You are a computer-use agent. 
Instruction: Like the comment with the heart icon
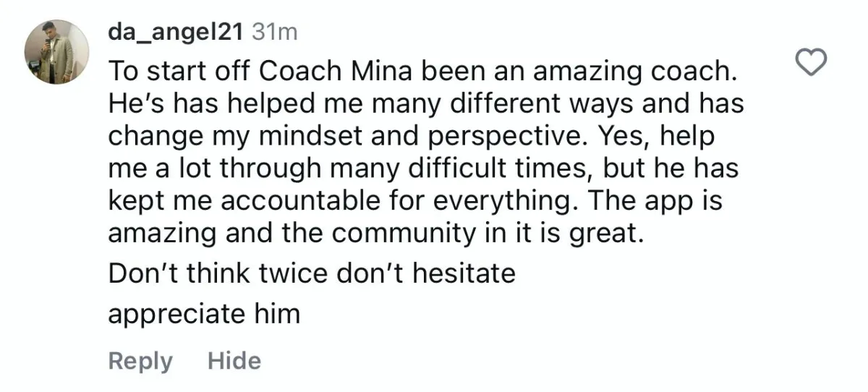tap(809, 64)
